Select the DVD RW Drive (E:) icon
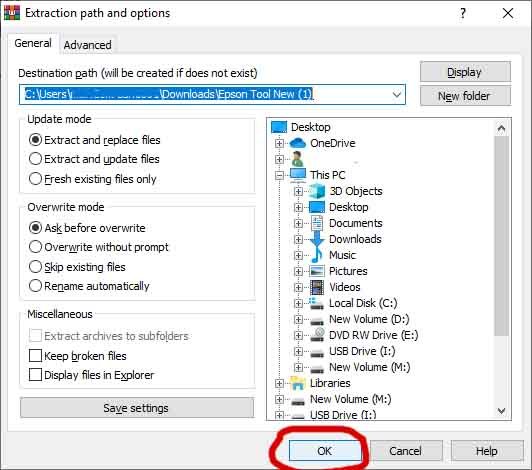Image resolution: width=532 pixels, height=470 pixels. (x=317, y=335)
